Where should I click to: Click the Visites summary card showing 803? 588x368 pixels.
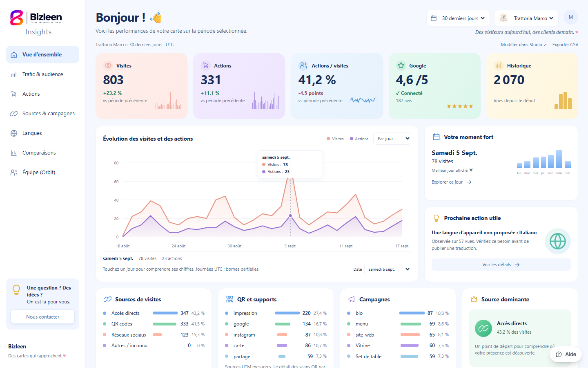(x=141, y=86)
